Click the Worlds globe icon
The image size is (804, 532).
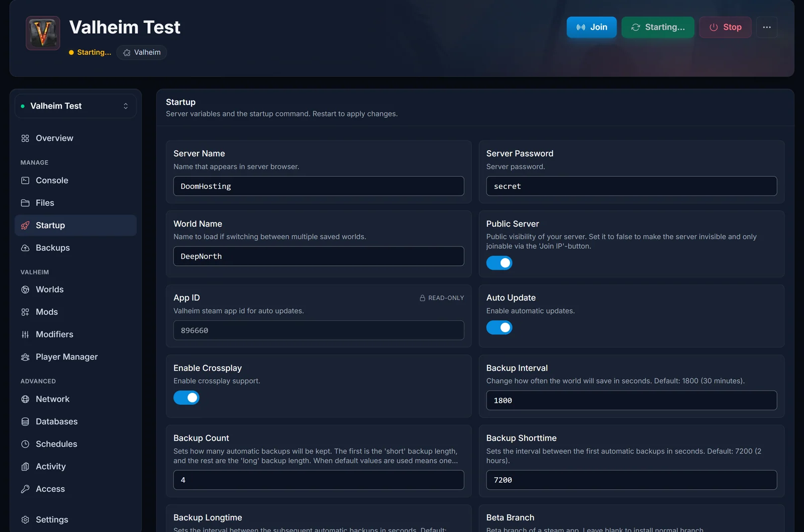(x=25, y=289)
